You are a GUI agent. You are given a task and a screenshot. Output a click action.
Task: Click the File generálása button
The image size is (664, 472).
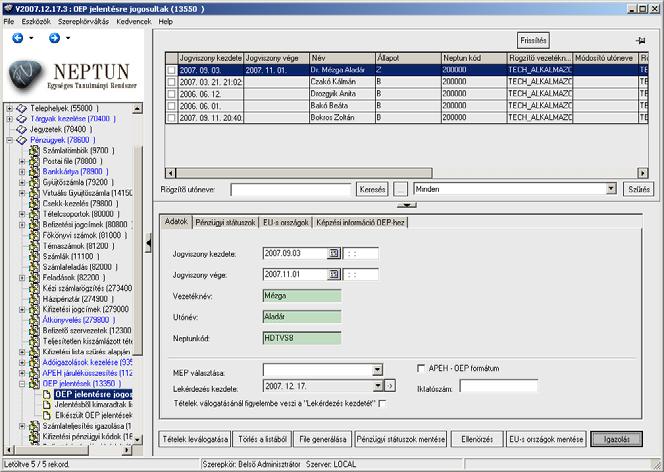click(x=323, y=439)
